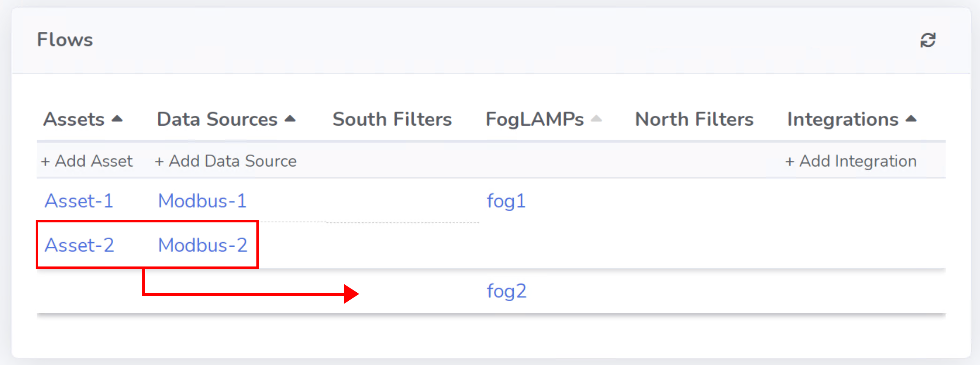
Task: Open the fog1 FogLAMP link
Action: pos(506,201)
